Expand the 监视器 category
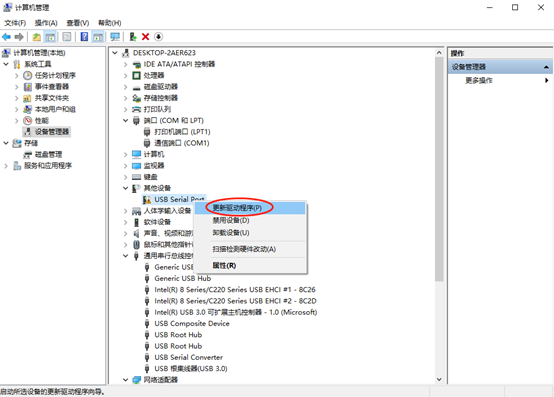This screenshot has width=554, height=397. (x=125, y=166)
